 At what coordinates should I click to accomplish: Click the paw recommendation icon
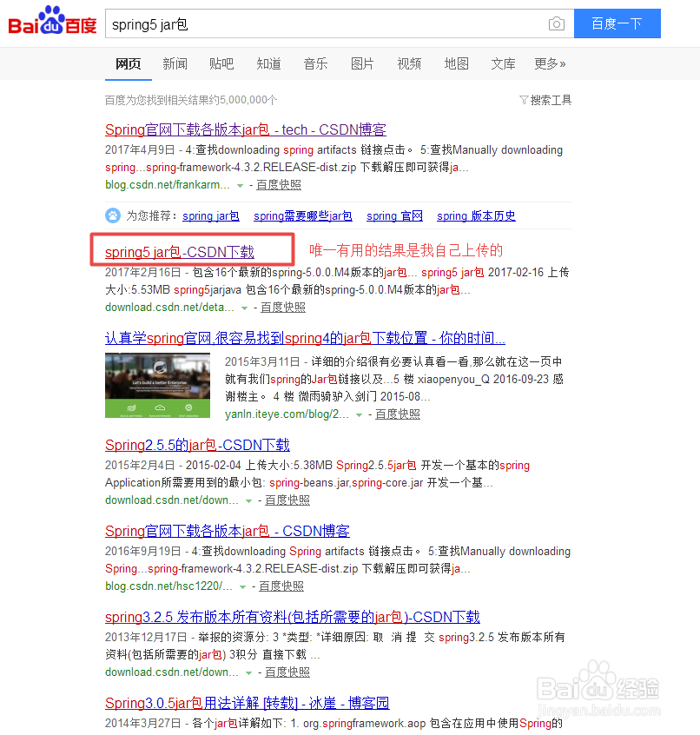[x=112, y=215]
